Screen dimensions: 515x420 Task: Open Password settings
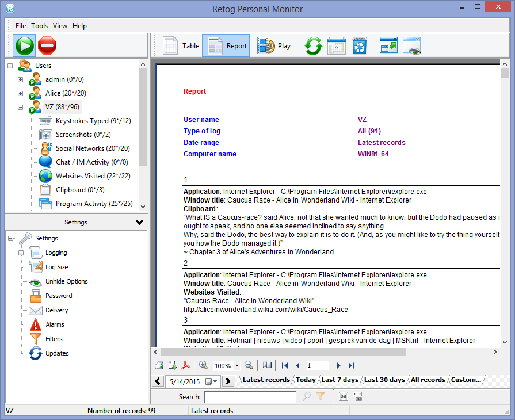point(59,296)
